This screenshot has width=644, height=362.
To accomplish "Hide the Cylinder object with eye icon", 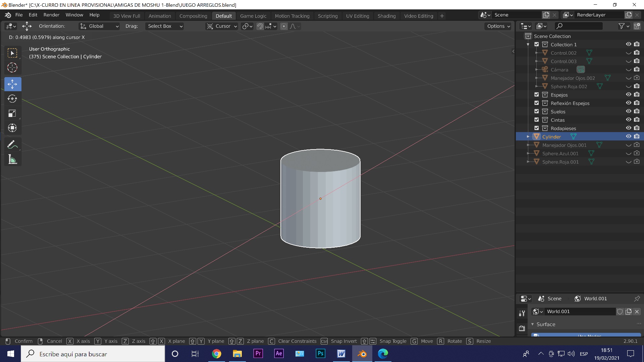I will pos(628,136).
